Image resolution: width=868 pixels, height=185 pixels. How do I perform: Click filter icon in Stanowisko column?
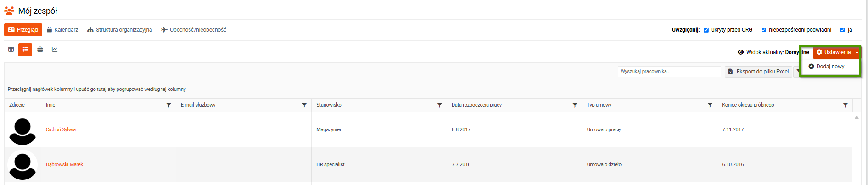click(x=439, y=105)
